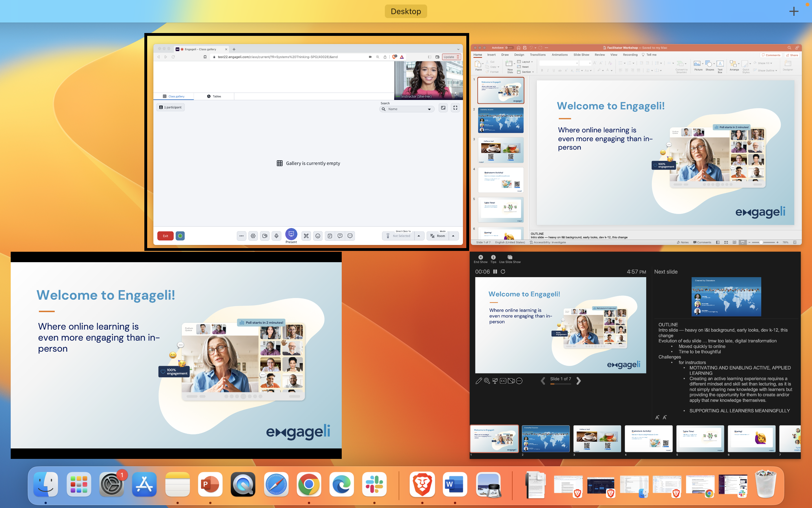Open the Design ribbon tab
The width and height of the screenshot is (812, 508).
click(519, 55)
